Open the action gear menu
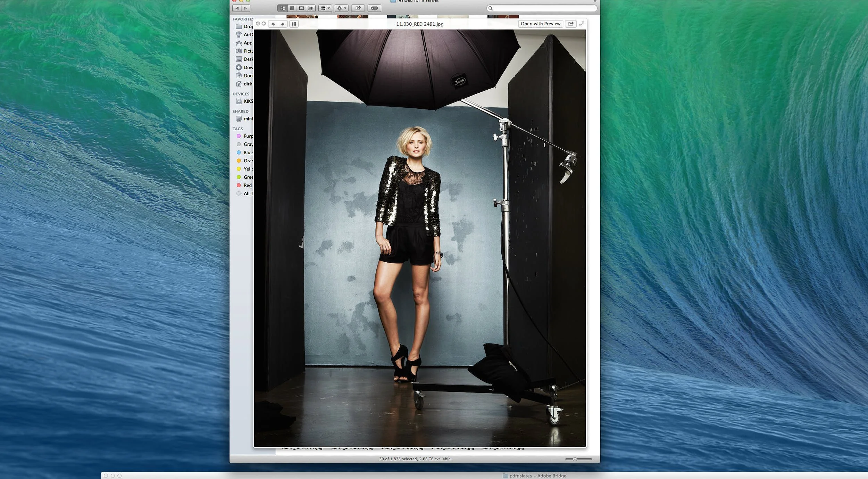 tap(341, 8)
